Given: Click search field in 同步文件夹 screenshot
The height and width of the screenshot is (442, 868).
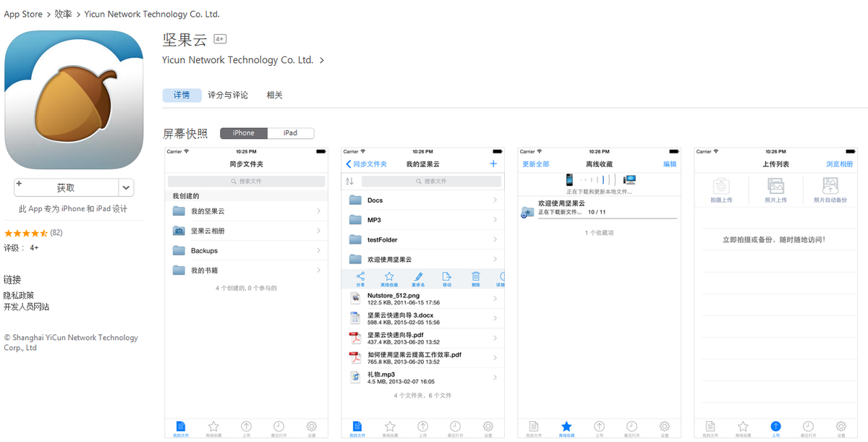Looking at the screenshot, I should pyautogui.click(x=246, y=181).
